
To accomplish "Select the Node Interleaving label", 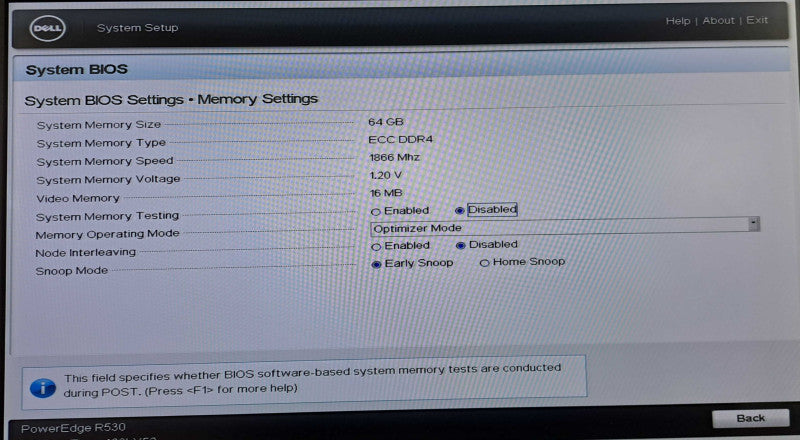I will (x=85, y=253).
